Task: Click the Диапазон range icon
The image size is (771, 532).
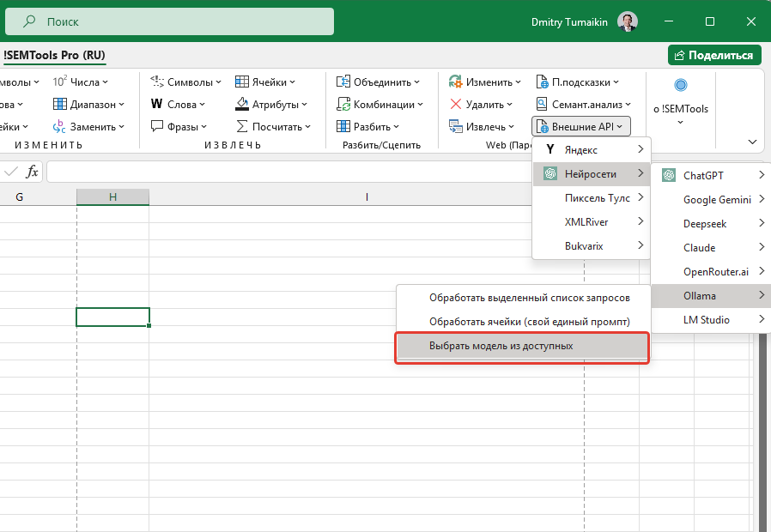Action: [x=59, y=104]
